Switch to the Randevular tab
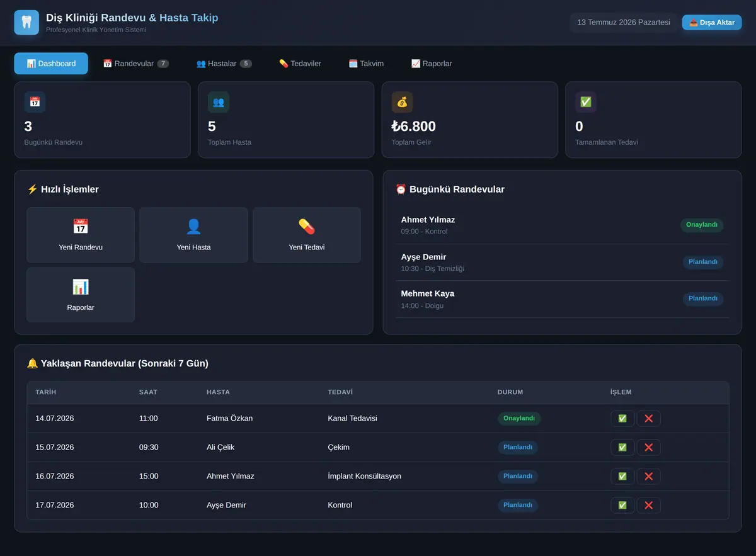Viewport: 756px width, 556px height. [x=135, y=64]
